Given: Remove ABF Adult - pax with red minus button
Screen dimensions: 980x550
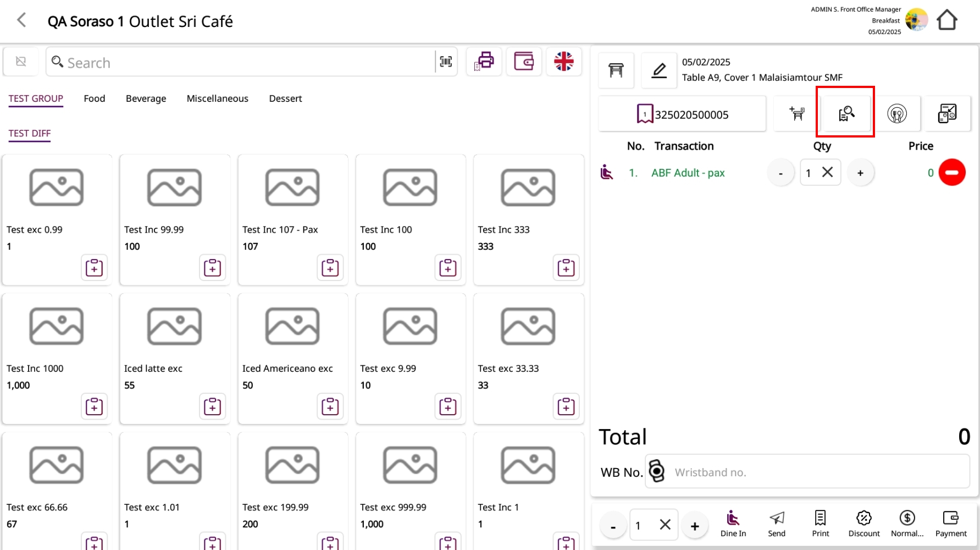Looking at the screenshot, I should point(951,173).
